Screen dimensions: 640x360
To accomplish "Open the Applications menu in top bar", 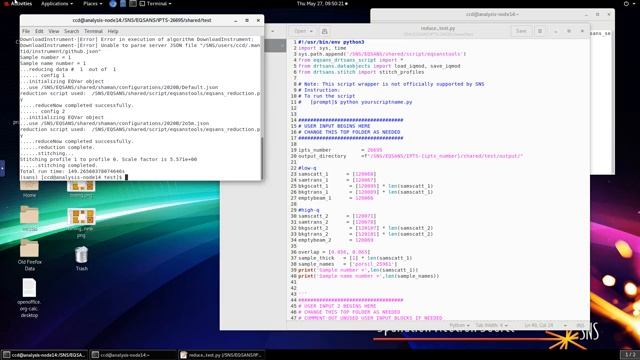I will pos(57,4).
